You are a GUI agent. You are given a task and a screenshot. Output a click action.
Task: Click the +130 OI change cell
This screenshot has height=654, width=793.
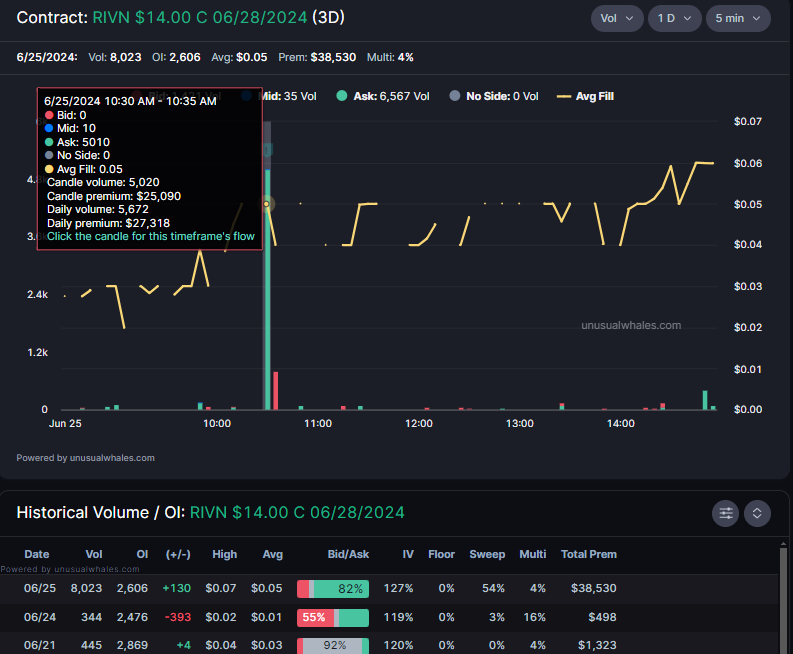(x=177, y=588)
